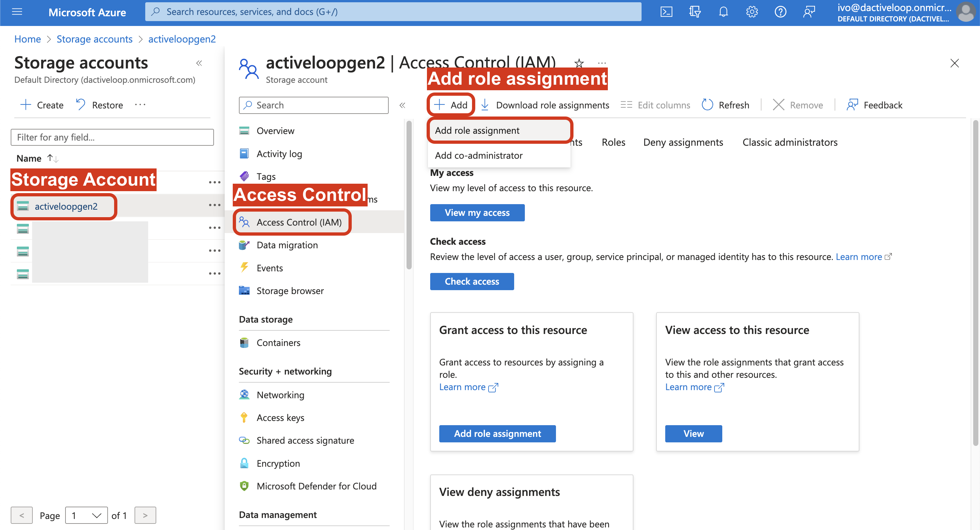Screen dimensions: 980x530
Task: Click the View my access button
Action: 477,213
